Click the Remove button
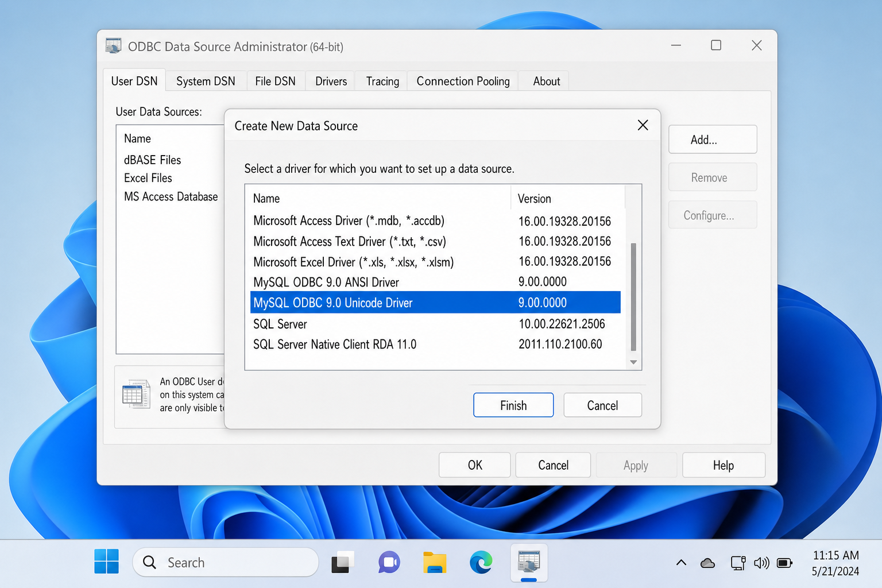 (x=713, y=177)
